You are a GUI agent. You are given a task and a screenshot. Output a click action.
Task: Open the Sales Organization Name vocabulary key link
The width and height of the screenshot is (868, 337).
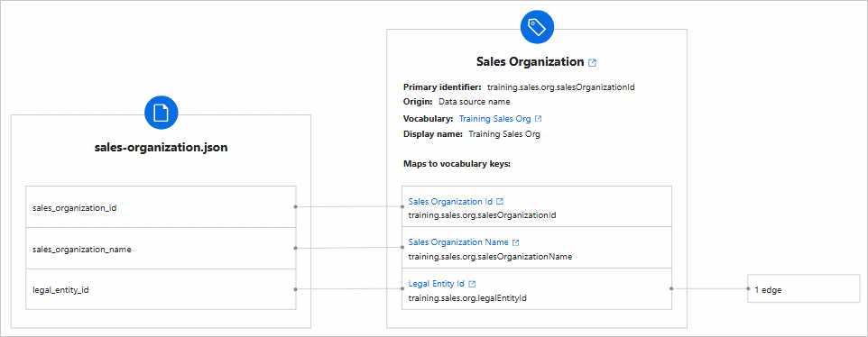tap(458, 242)
